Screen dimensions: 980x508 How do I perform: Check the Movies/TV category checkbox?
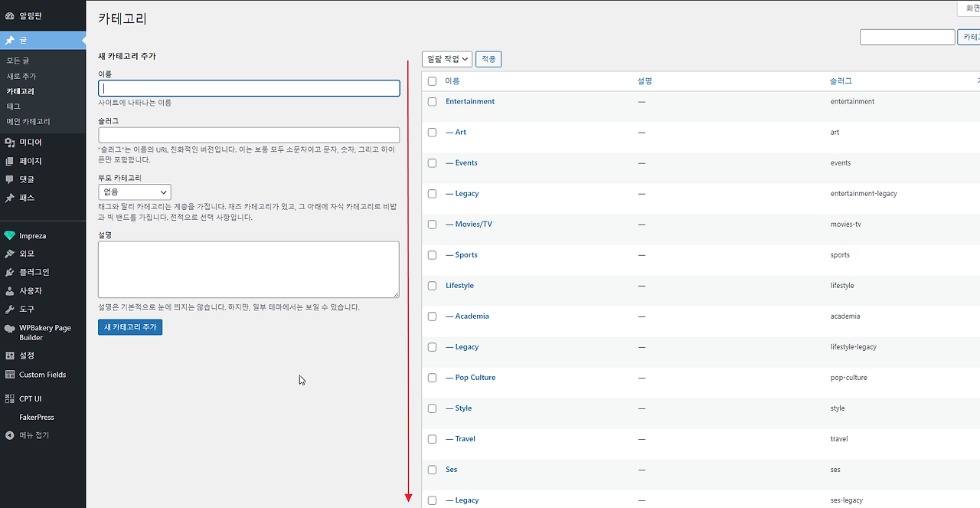point(432,224)
